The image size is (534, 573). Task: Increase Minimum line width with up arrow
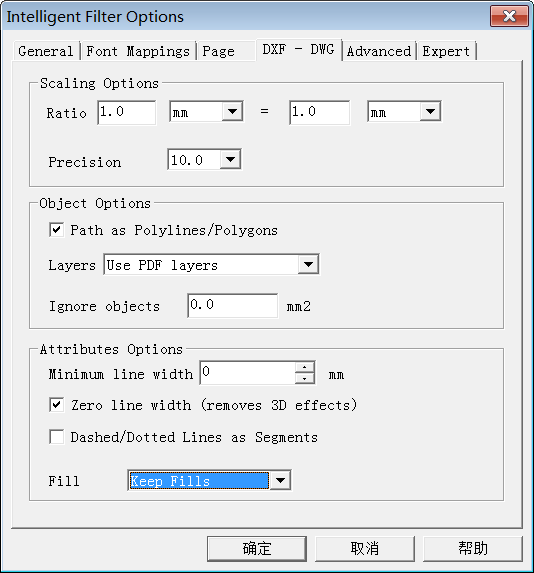[304, 367]
